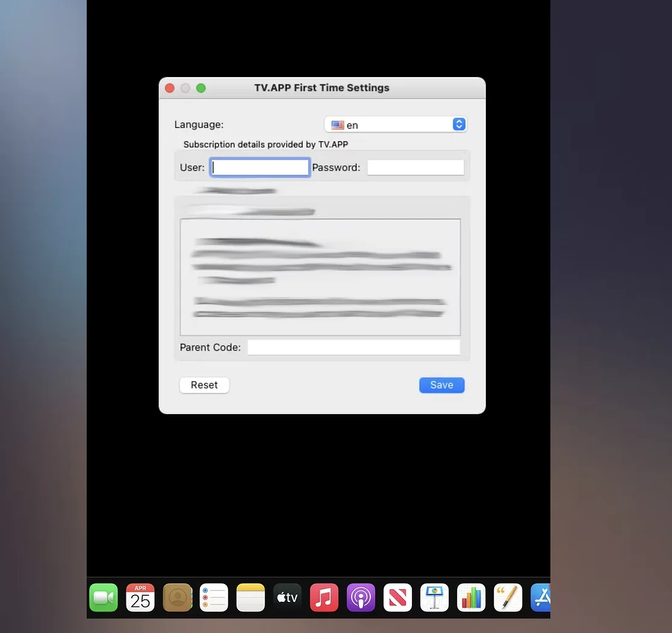Screen dimensions: 672x633
Task: Close the TV.APP First Time Settings window
Action: [x=170, y=88]
